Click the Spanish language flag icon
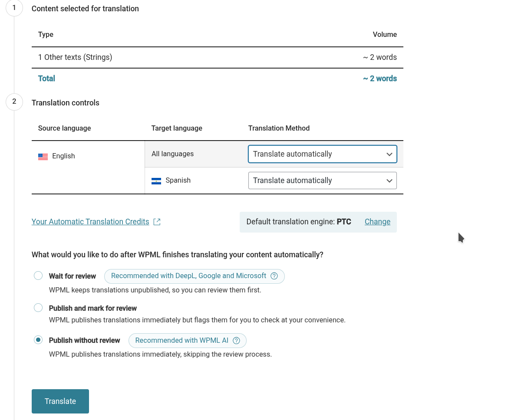Screen dimensions: 518x420 click(x=156, y=181)
